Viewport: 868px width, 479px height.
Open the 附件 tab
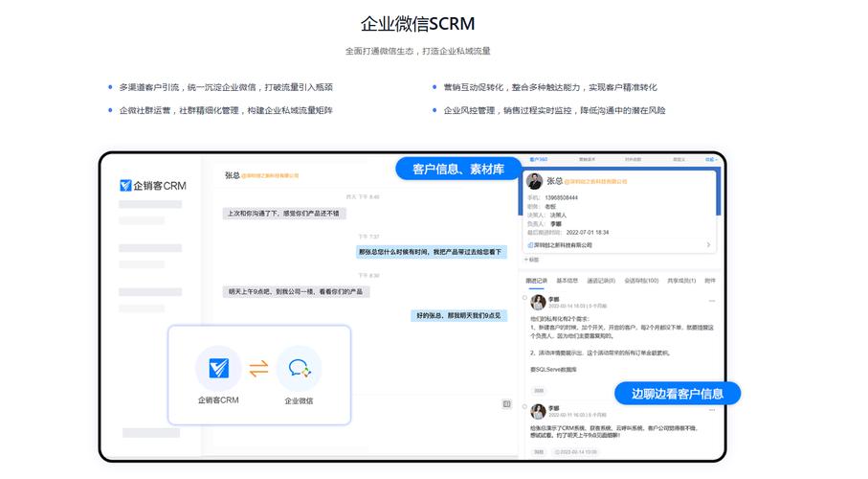point(710,281)
